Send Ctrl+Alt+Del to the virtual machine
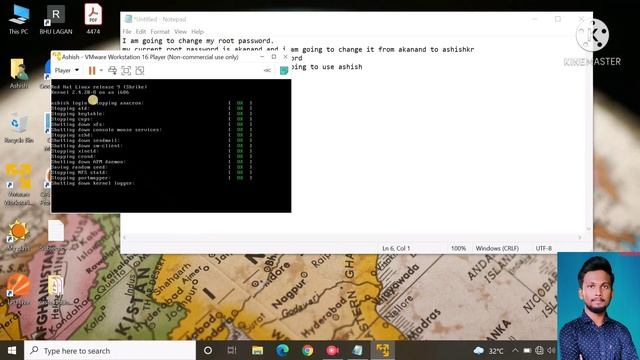 (112, 71)
